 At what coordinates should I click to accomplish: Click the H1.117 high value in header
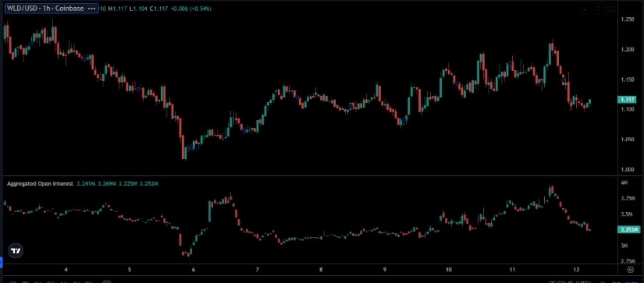pyautogui.click(x=116, y=9)
